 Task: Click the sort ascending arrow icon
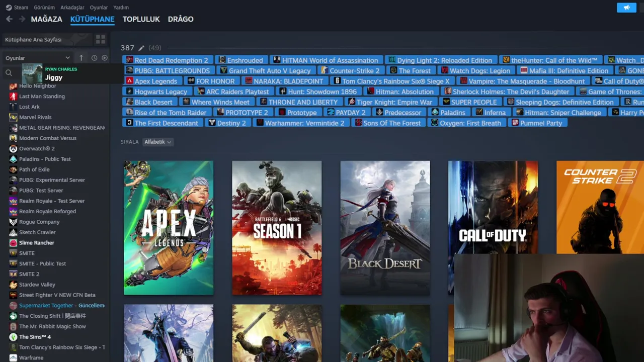click(81, 58)
